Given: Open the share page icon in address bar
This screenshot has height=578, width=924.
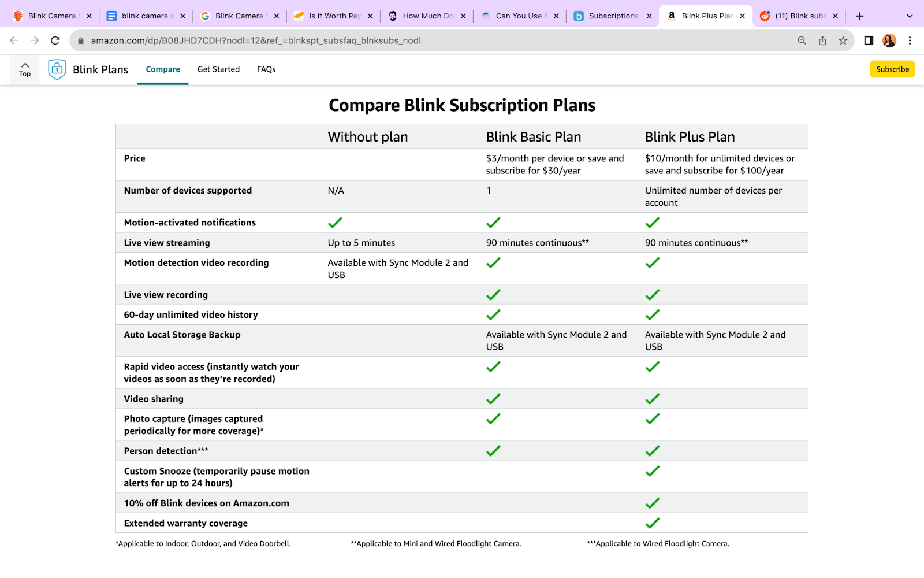Looking at the screenshot, I should 822,40.
